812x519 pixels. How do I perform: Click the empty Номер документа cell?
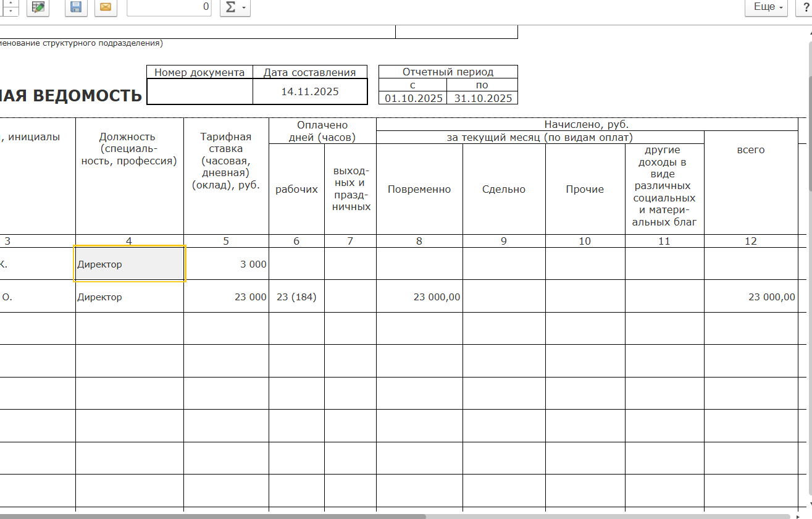pyautogui.click(x=200, y=91)
